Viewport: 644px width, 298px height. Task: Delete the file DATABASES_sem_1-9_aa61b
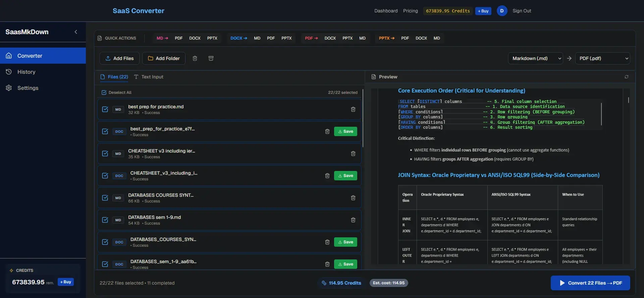(x=327, y=264)
